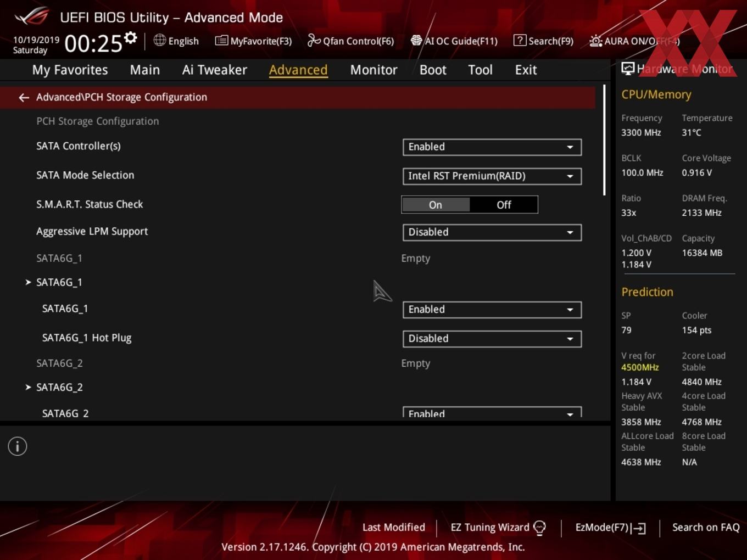Screen dimensions: 747x560
Task: Click the 0.916 V core voltage value
Action: point(696,172)
